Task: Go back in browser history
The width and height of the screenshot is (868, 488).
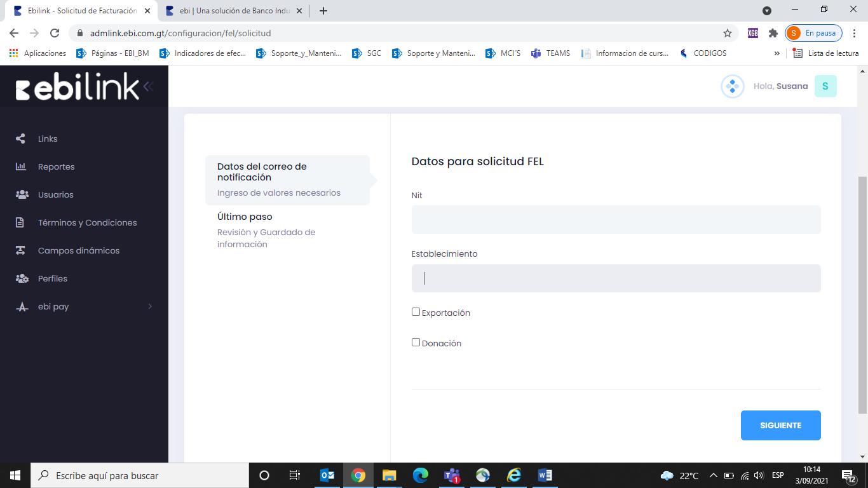Action: [14, 33]
